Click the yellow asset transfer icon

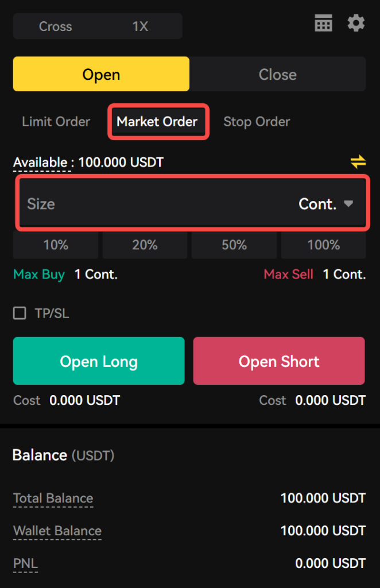click(357, 162)
